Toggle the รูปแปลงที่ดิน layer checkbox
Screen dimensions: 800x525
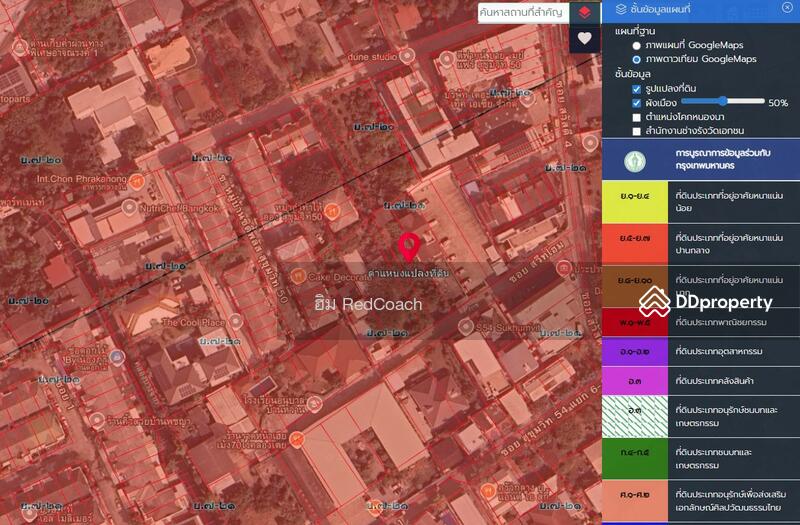pos(636,89)
